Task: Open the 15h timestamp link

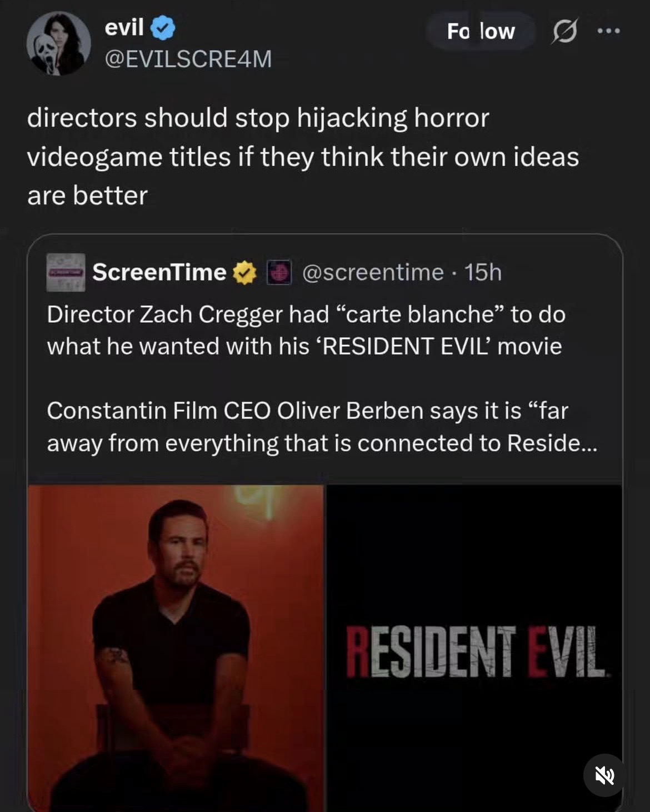Action: coord(483,272)
